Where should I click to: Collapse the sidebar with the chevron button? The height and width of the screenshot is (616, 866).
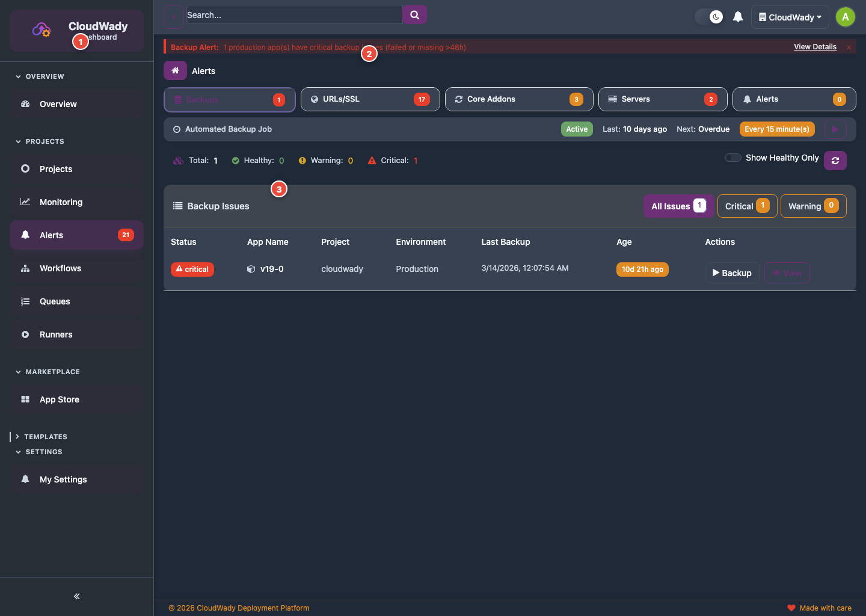[x=76, y=596]
